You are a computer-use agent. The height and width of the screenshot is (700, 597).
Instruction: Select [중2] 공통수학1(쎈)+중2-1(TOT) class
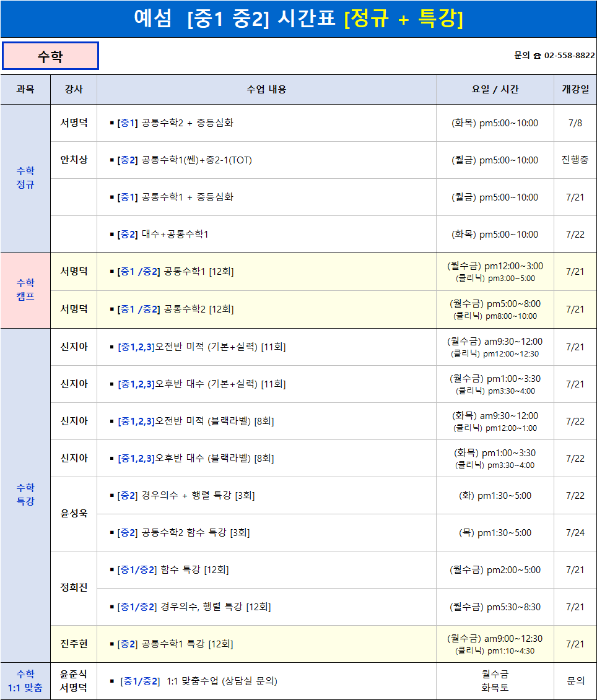coord(181,160)
